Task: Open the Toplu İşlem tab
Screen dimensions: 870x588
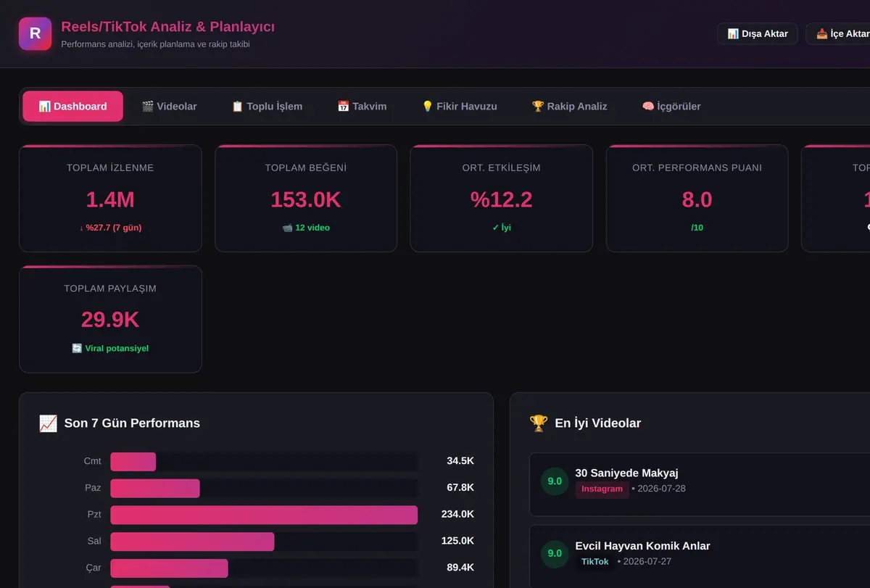Action: pos(267,107)
